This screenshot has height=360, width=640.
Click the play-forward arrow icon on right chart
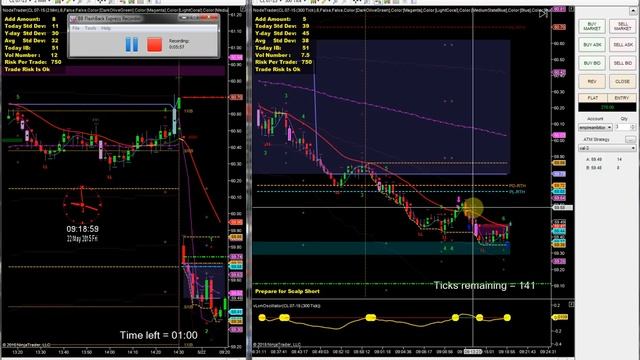coord(543,14)
